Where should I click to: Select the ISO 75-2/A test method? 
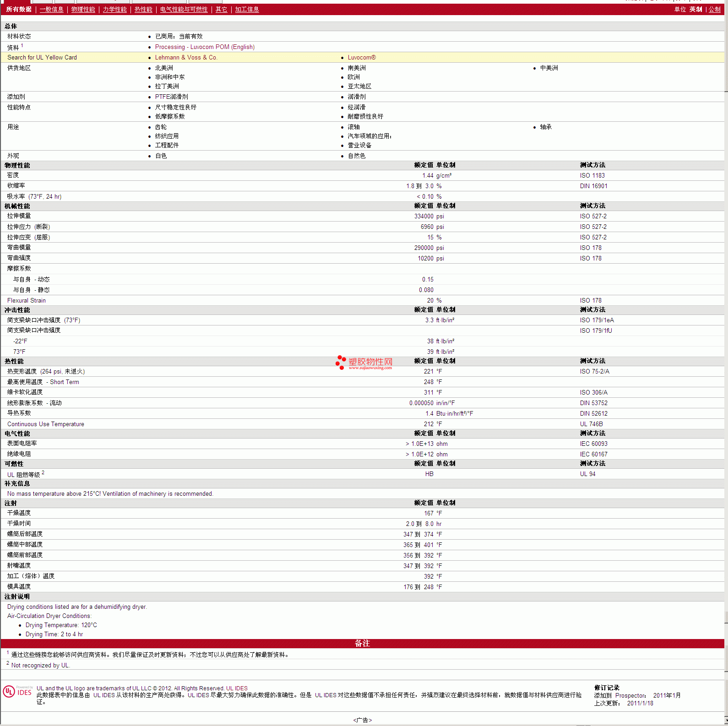pos(594,372)
